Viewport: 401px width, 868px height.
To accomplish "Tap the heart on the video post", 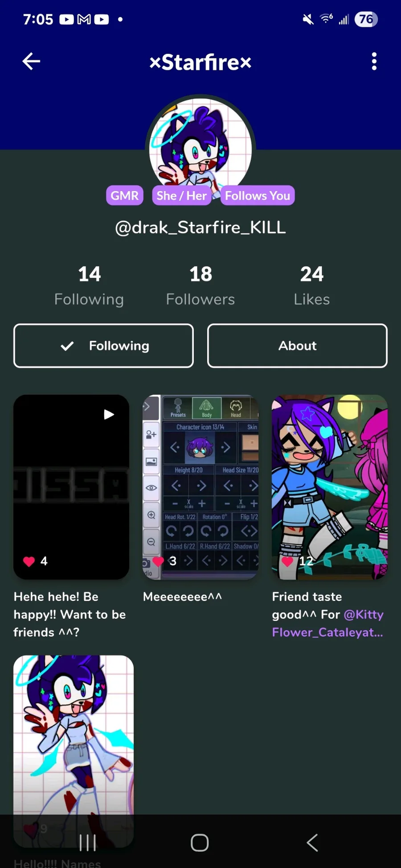I will 29,561.
